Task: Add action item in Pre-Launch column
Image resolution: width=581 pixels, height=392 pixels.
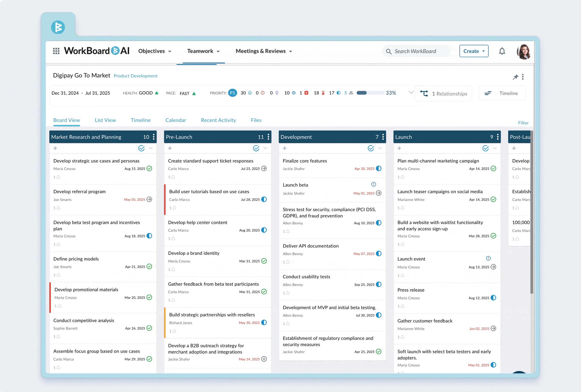Action: coord(170,148)
